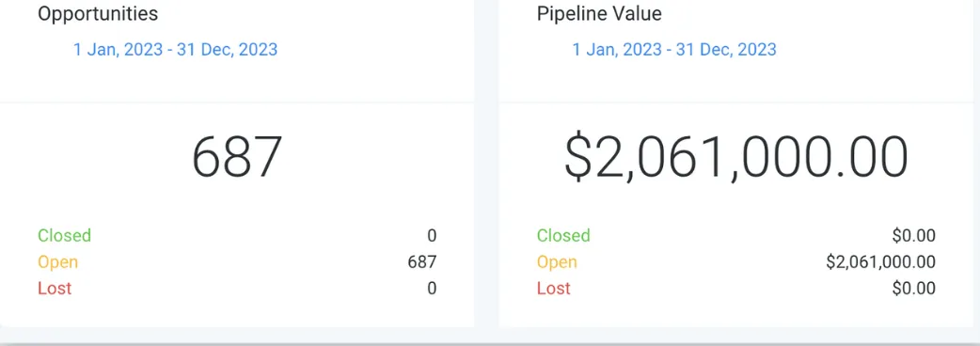Select the large 687 opportunities total

coord(237,157)
